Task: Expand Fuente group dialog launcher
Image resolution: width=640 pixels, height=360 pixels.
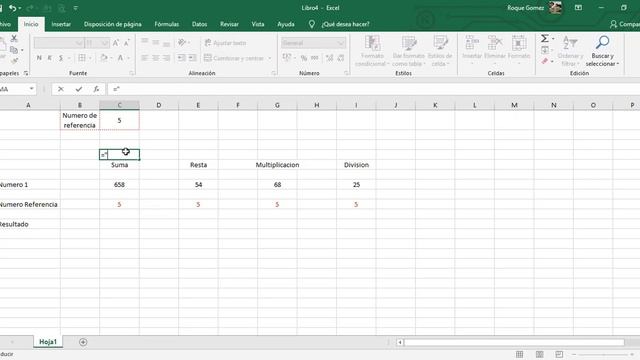Action: 131,73
